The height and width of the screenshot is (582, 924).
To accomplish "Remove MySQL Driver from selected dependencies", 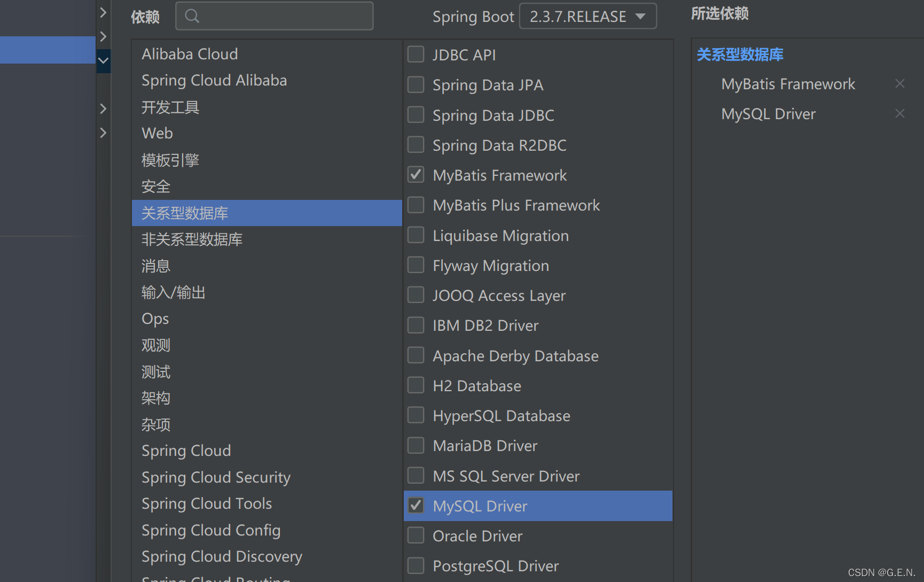I will coord(899,113).
